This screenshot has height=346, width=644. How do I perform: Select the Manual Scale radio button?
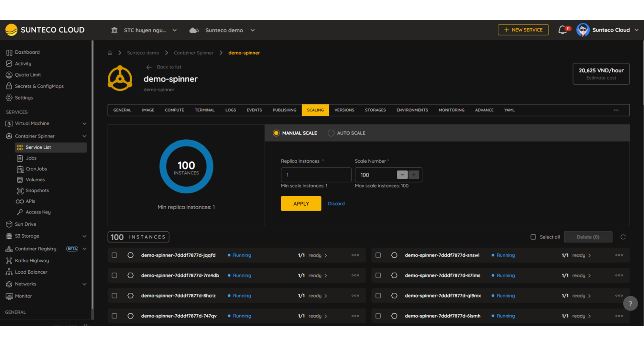coord(276,133)
